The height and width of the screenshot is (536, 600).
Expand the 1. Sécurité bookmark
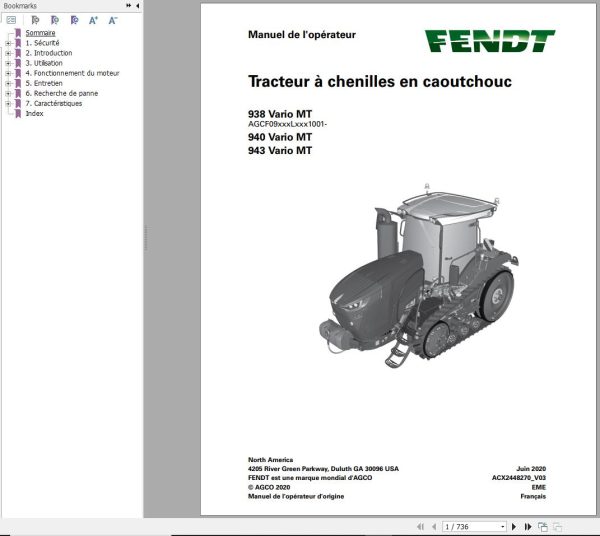(x=8, y=43)
